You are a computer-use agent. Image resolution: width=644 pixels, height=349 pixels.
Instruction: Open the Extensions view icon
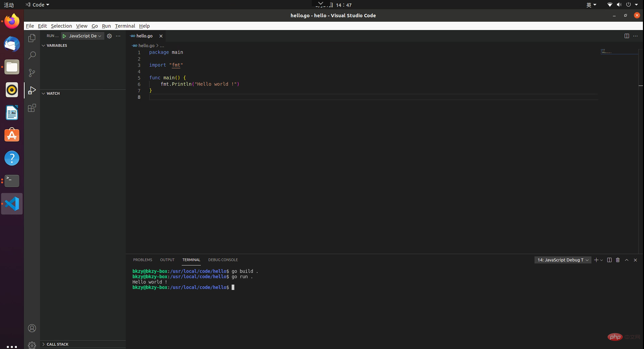coord(32,108)
